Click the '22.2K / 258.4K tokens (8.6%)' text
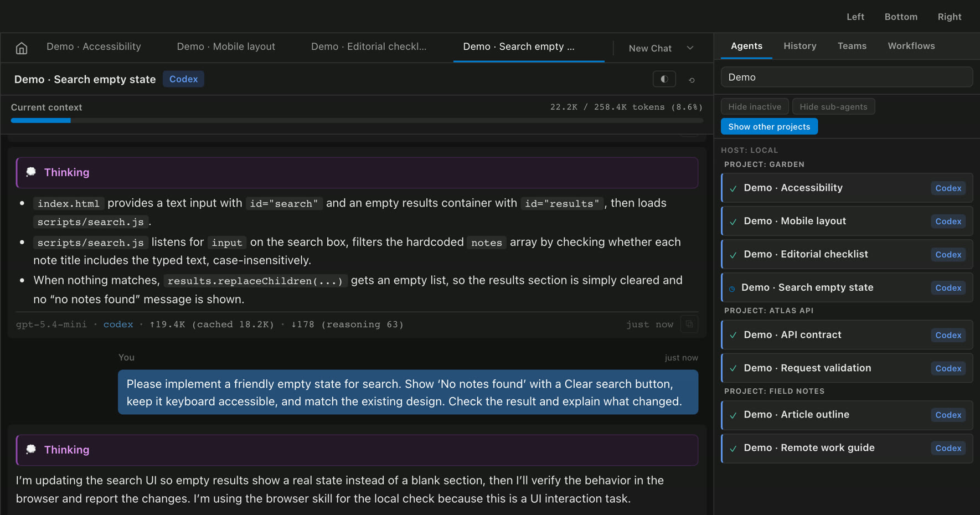 point(626,107)
